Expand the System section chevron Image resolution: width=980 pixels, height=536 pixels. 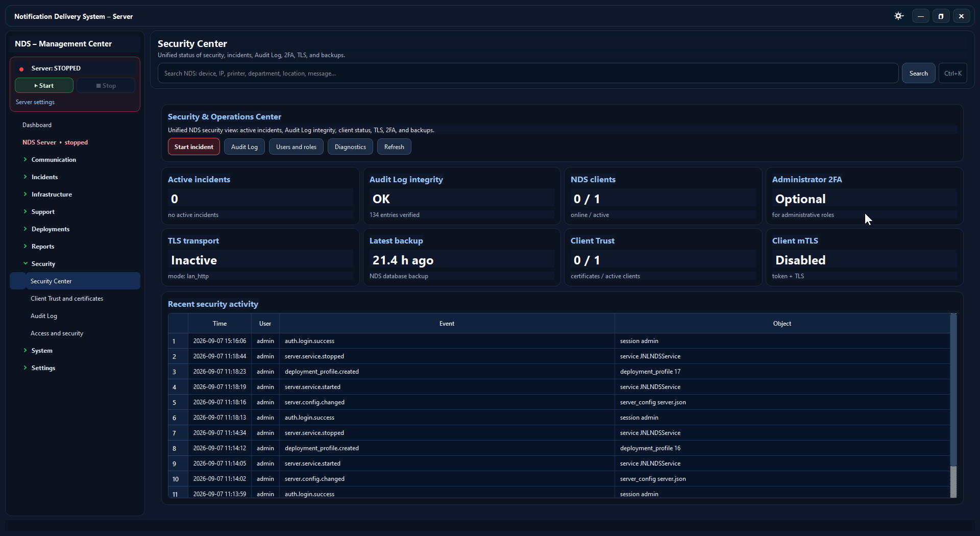tap(25, 351)
